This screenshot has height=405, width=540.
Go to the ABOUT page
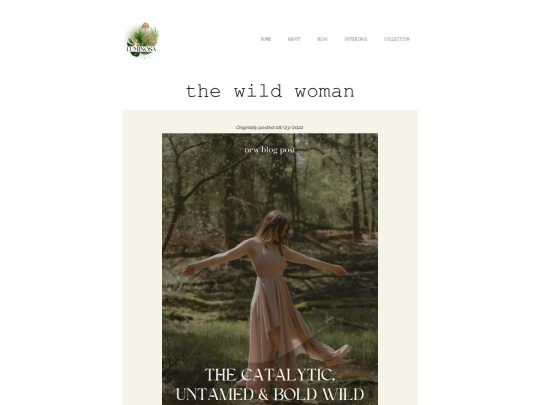[x=294, y=39]
